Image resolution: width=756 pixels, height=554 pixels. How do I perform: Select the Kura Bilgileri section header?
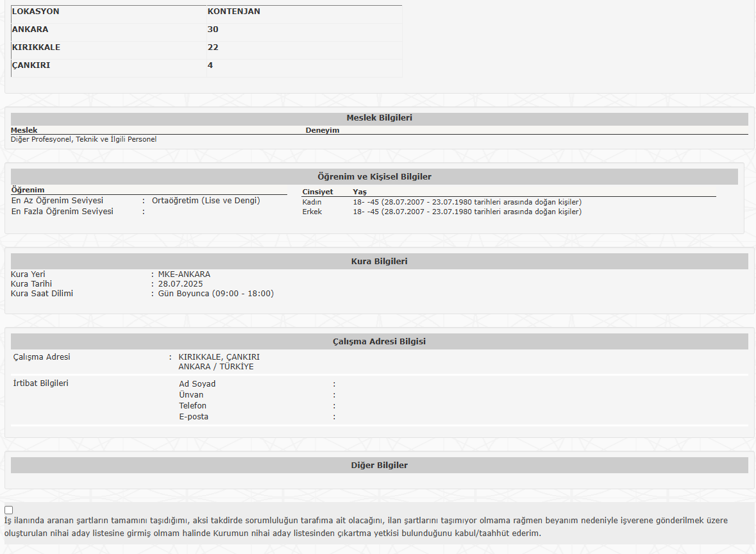[x=379, y=262]
